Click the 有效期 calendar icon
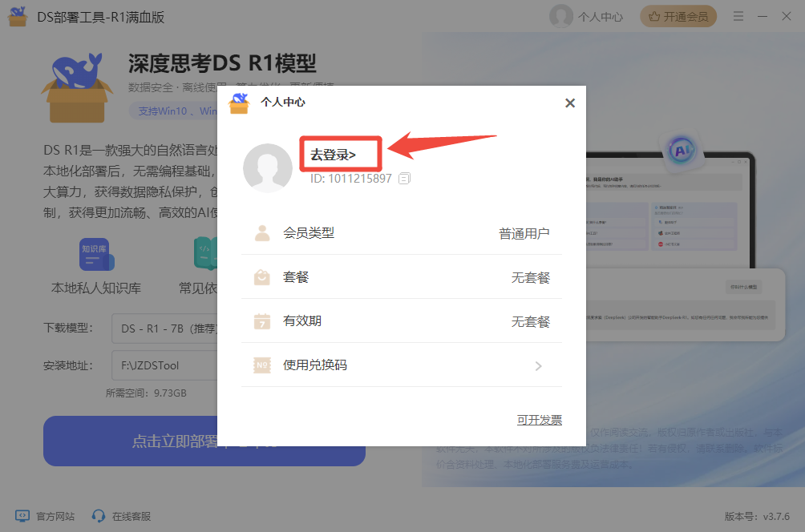 pos(262,321)
